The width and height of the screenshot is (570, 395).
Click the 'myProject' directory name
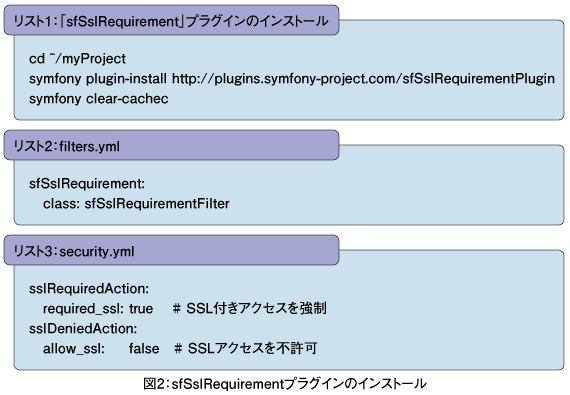point(94,59)
